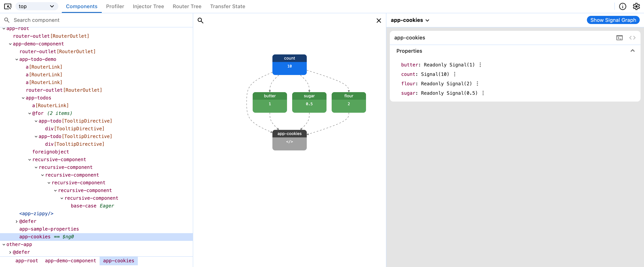
Task: Collapse the @for (2 items) node
Action: pos(29,114)
